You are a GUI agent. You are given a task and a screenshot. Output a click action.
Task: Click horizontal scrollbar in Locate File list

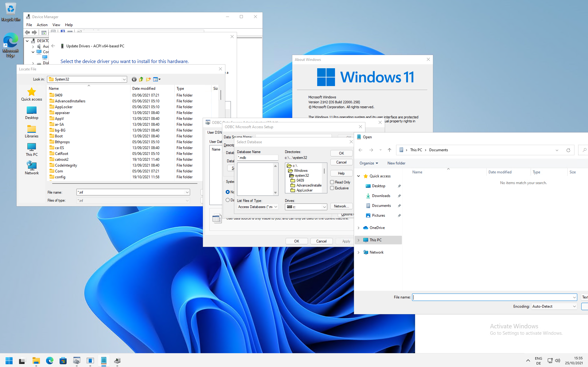(124, 183)
